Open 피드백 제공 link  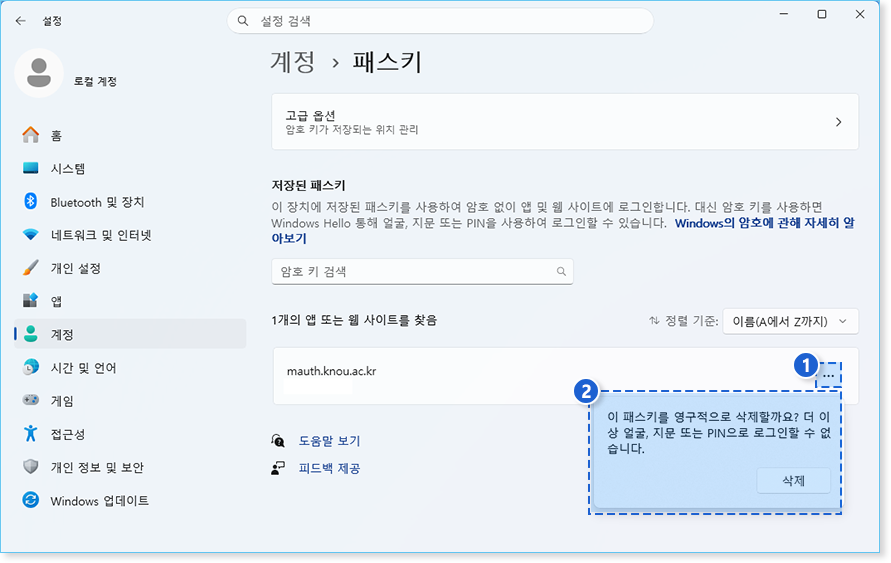(330, 468)
